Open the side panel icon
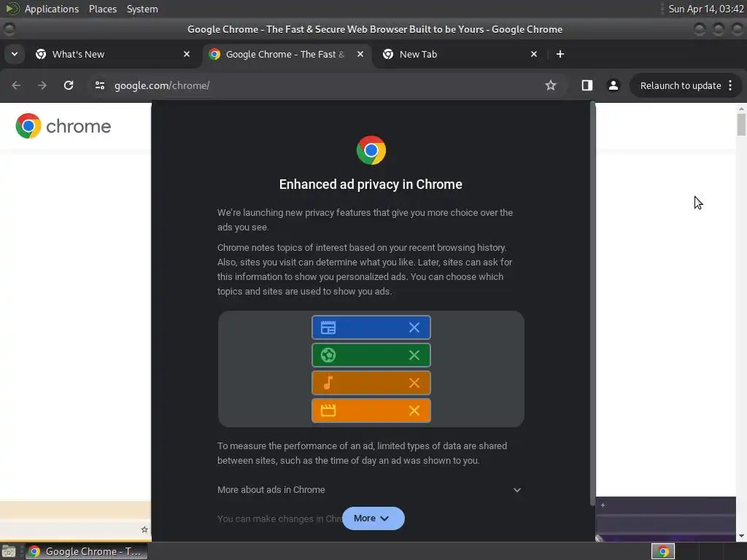This screenshot has height=560, width=747. click(x=587, y=85)
